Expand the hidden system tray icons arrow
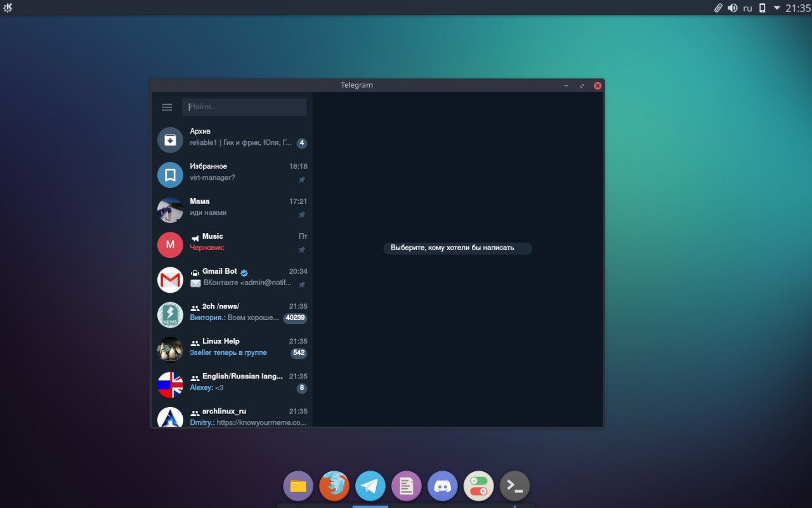Screen dimensions: 812x508 click(x=776, y=8)
